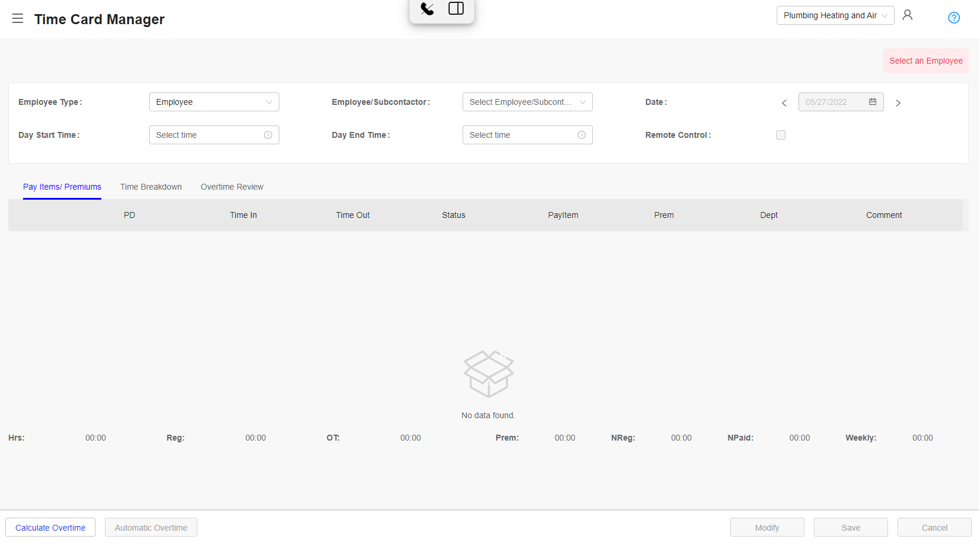This screenshot has height=546, width=980.
Task: Switch to the Time Breakdown tab
Action: tap(151, 187)
